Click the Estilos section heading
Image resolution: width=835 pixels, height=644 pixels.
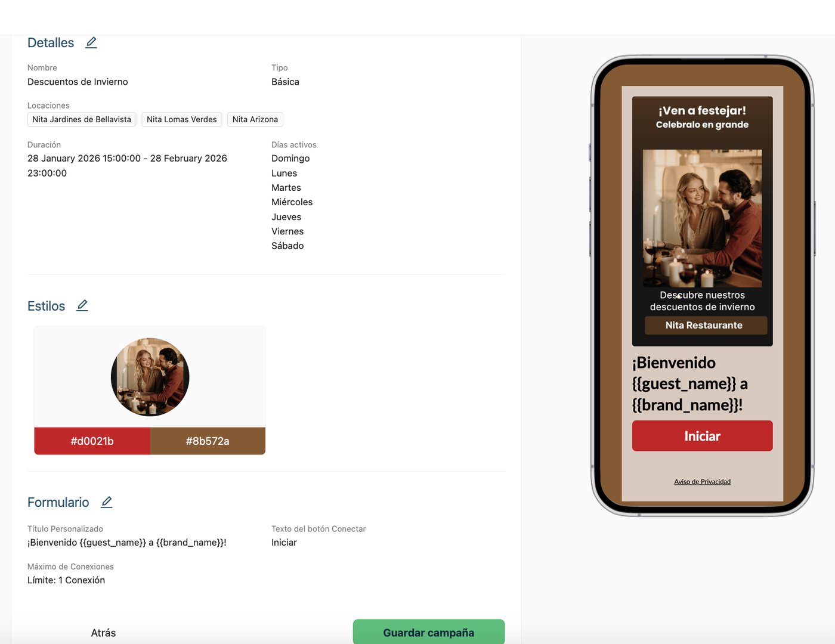click(47, 306)
